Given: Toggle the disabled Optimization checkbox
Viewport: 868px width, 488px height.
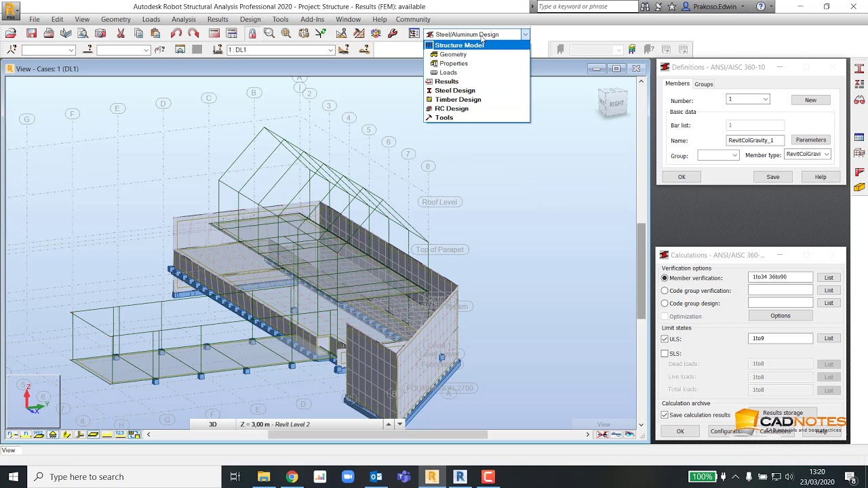Looking at the screenshot, I should 665,317.
